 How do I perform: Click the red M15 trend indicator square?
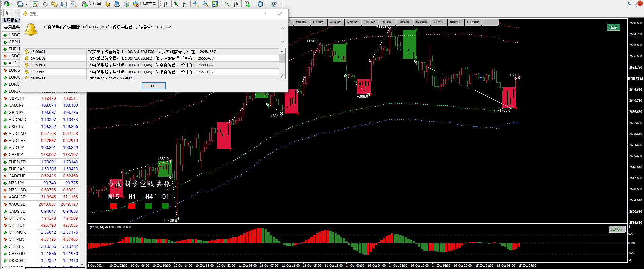(x=113, y=206)
